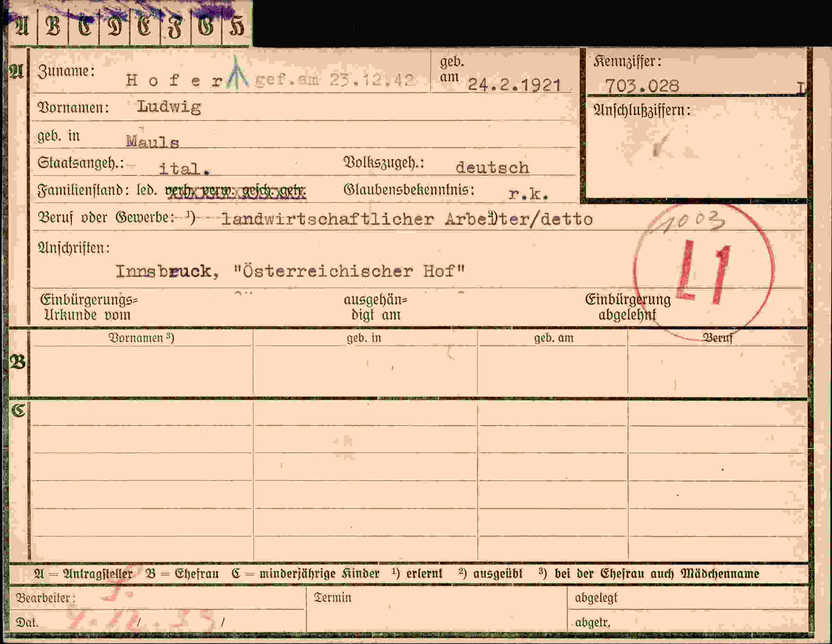Click the "Familienstand:" label
Image resolution: width=832 pixels, height=644 pixels.
pos(83,190)
